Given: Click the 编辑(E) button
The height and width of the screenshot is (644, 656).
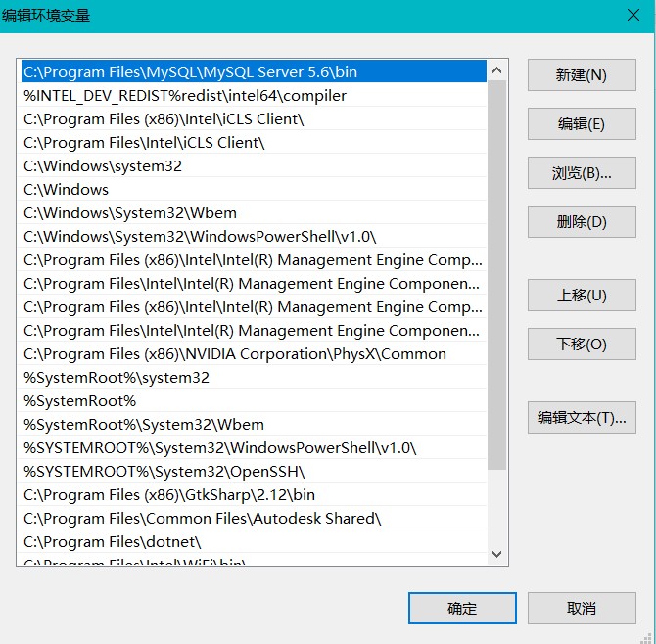Looking at the screenshot, I should tap(582, 123).
